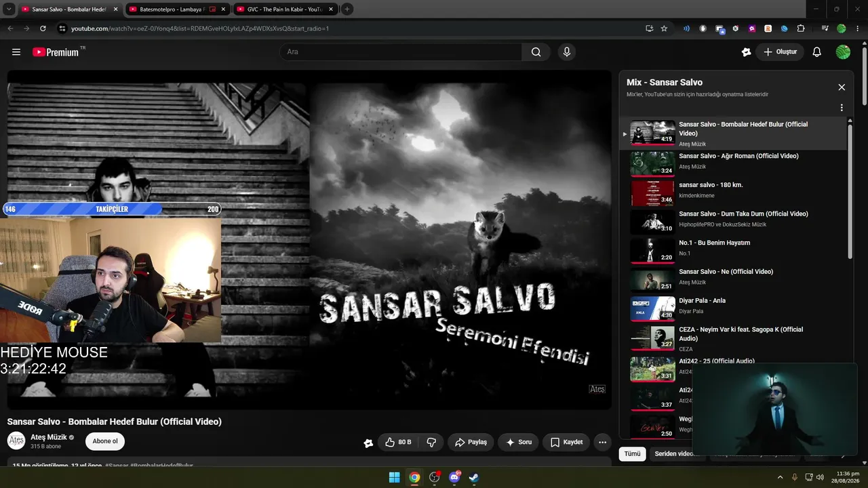Open YouTube account avatar menu

[x=843, y=52]
